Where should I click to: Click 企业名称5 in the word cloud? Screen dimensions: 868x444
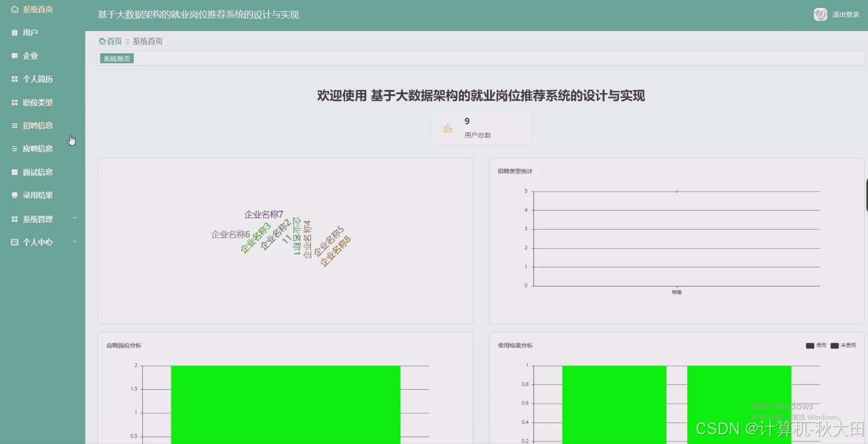329,242
